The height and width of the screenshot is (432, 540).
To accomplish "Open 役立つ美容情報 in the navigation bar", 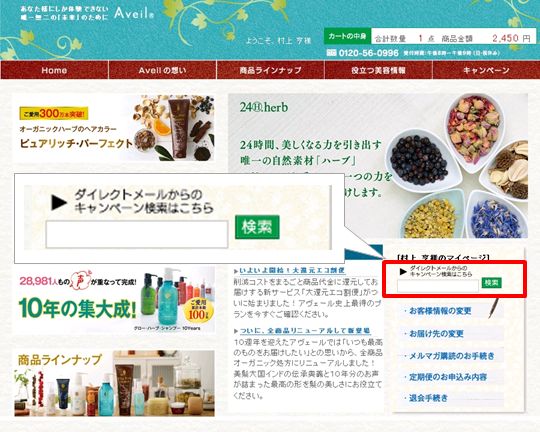I will coord(378,70).
